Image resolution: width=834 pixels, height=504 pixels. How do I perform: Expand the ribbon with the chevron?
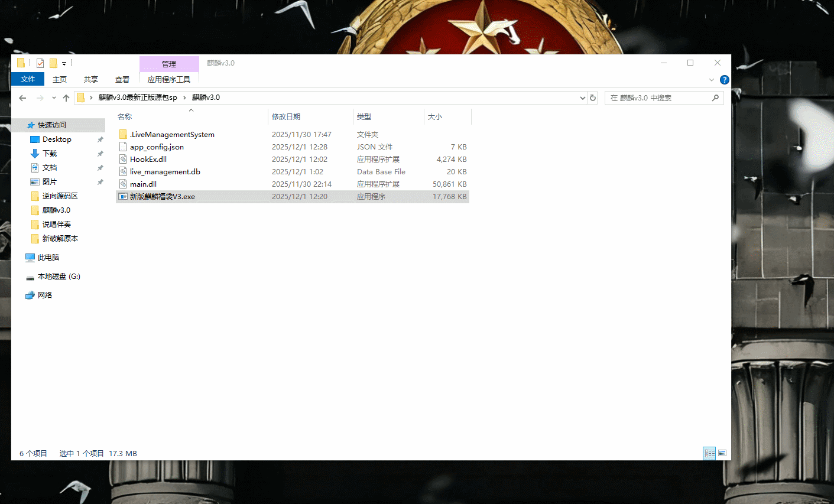[712, 80]
